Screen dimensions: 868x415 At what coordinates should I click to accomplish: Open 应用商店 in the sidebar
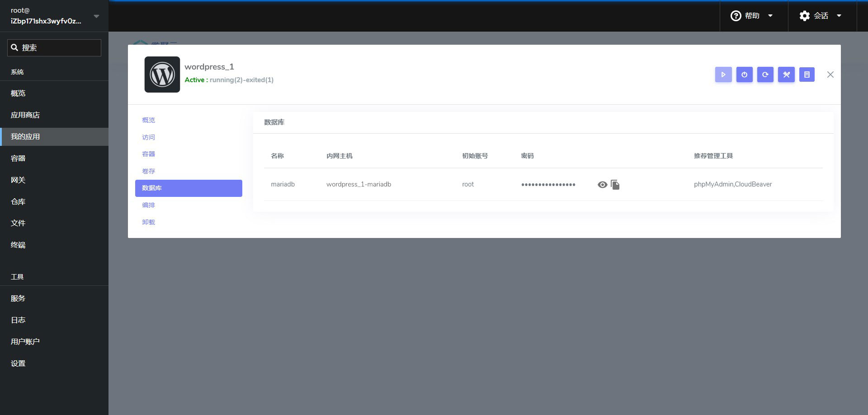click(54, 115)
